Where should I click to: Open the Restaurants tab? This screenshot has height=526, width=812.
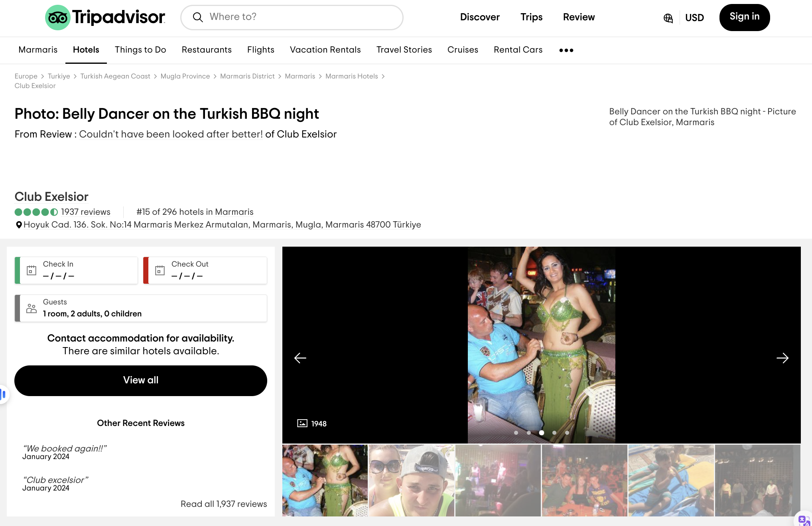click(207, 50)
